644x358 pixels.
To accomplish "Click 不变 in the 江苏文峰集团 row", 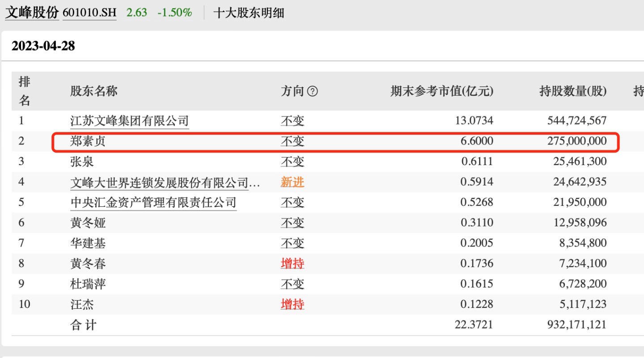I will pos(292,121).
